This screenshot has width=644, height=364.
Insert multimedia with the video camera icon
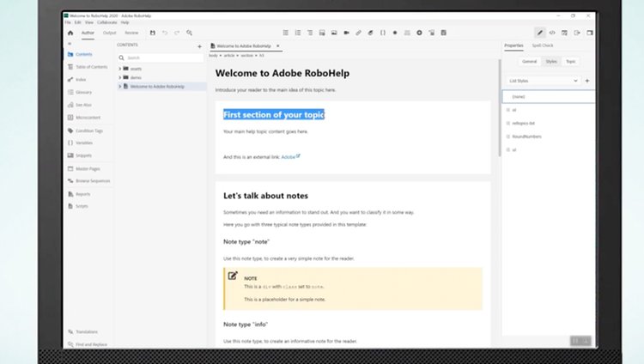(x=346, y=33)
